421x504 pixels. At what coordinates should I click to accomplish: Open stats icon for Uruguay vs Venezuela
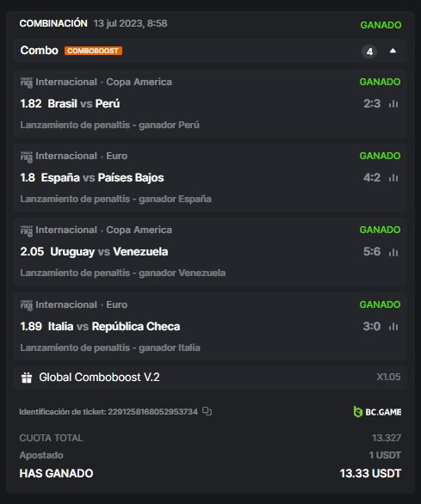click(x=393, y=252)
